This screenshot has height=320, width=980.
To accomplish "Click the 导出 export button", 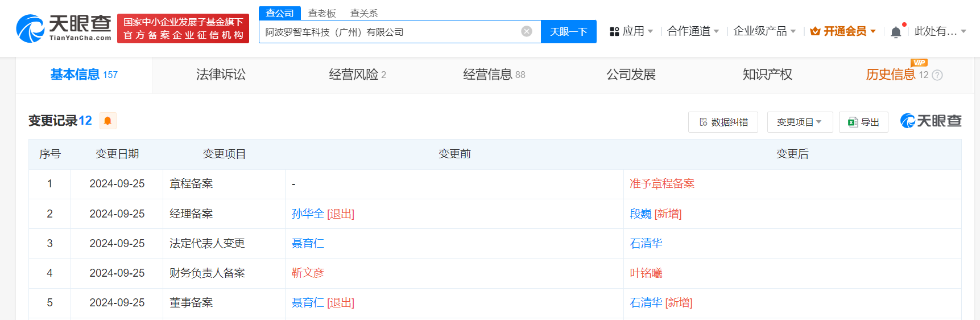I will (863, 122).
